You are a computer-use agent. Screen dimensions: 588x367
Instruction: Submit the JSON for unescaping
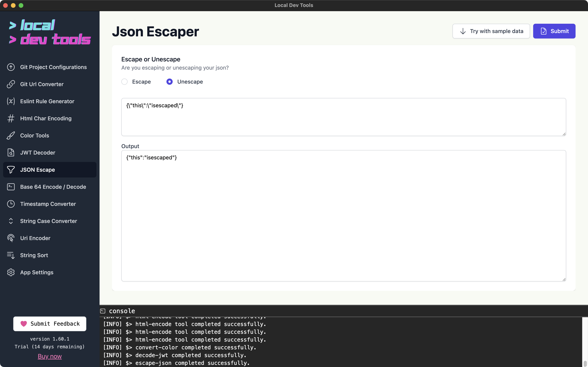click(x=554, y=31)
